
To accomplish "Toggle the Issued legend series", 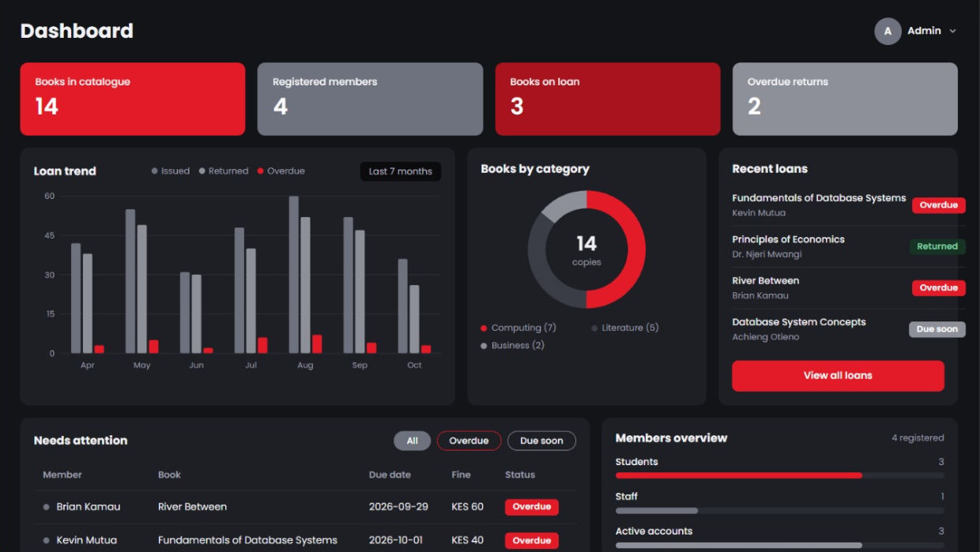I will pos(171,171).
